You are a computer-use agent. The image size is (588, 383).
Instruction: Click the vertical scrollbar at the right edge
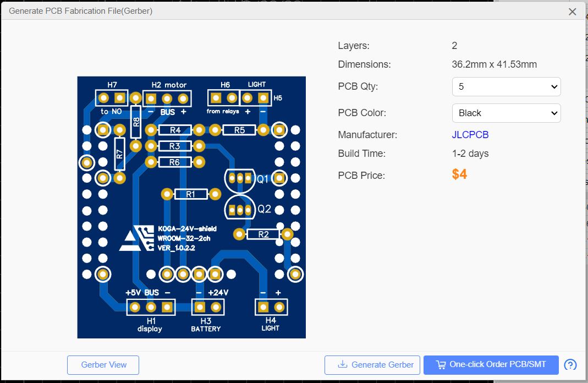[584, 193]
